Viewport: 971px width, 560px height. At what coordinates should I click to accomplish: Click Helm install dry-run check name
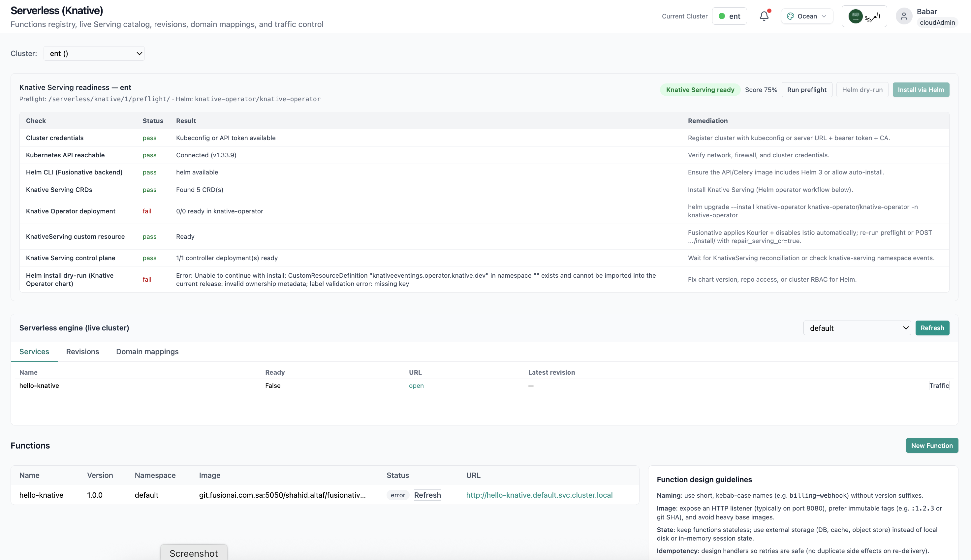click(x=70, y=280)
